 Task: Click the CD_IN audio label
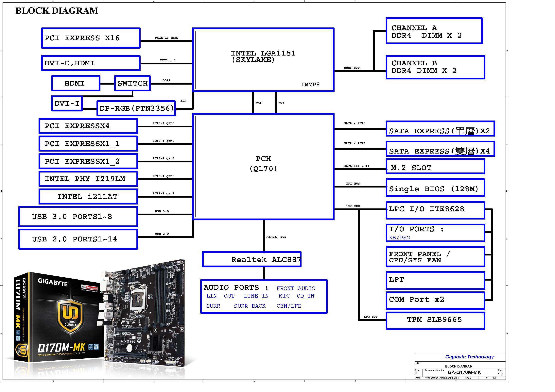[x=305, y=296]
